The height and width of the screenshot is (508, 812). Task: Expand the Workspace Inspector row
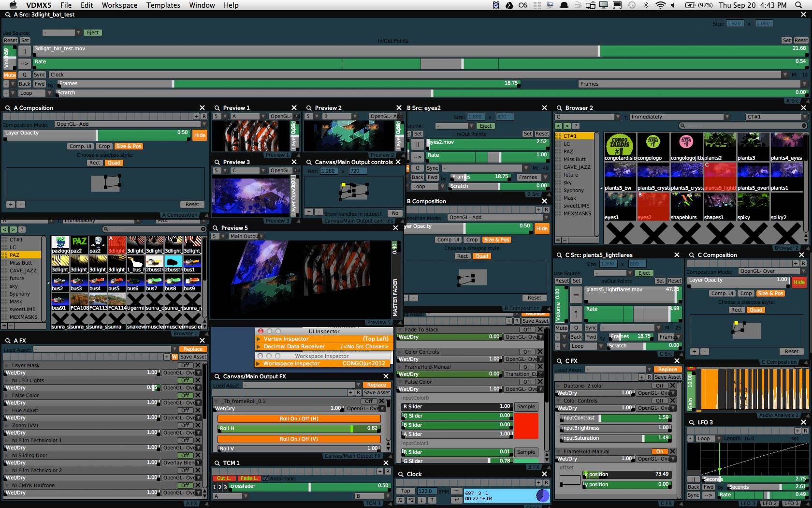[x=259, y=363]
